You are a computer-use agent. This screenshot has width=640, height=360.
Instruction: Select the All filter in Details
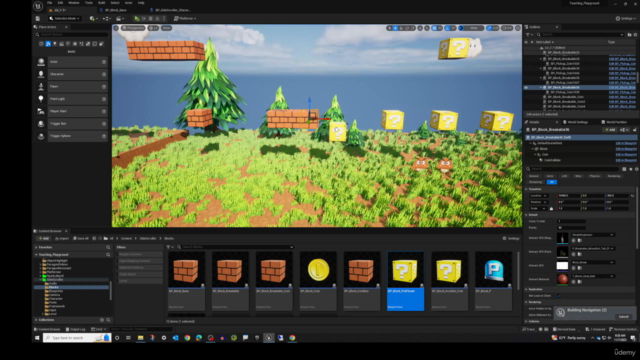(551, 182)
